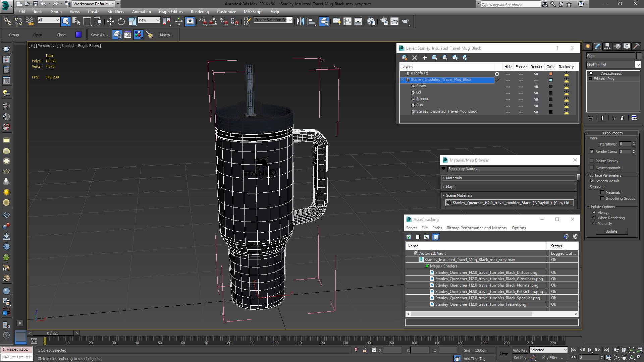Go to Start of animation
Image resolution: width=644 pixels, height=362 pixels.
(x=574, y=350)
